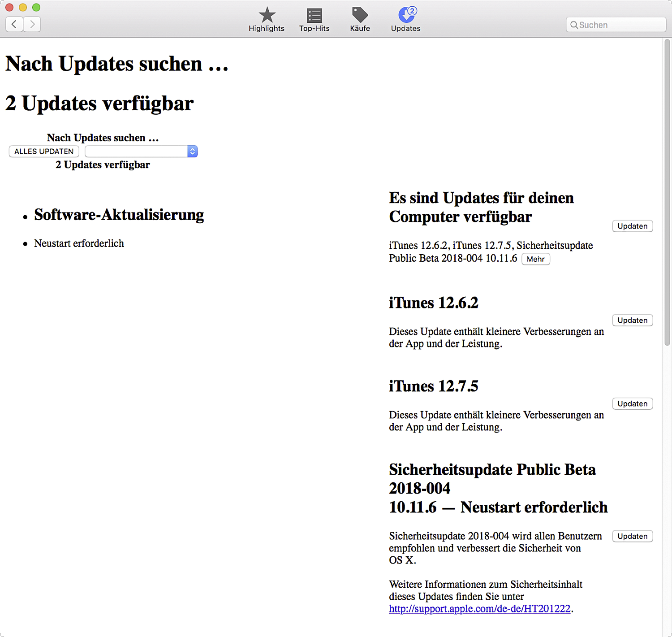The width and height of the screenshot is (672, 637).
Task: Click the Suchen search field
Action: [x=616, y=25]
